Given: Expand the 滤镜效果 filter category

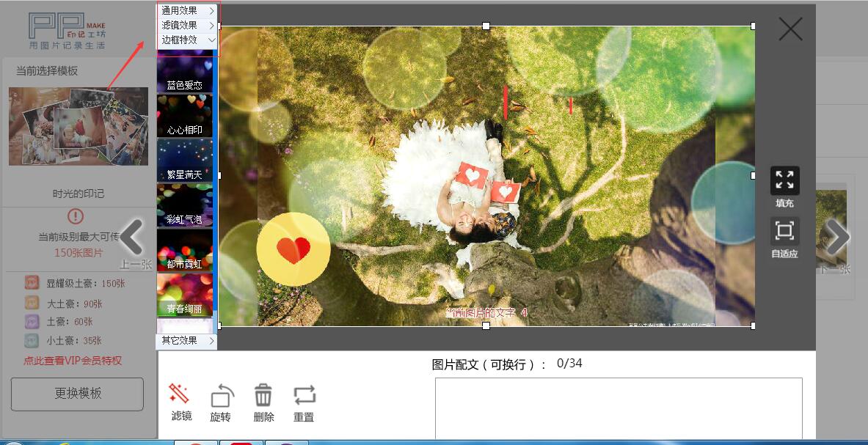Looking at the screenshot, I should (x=188, y=25).
